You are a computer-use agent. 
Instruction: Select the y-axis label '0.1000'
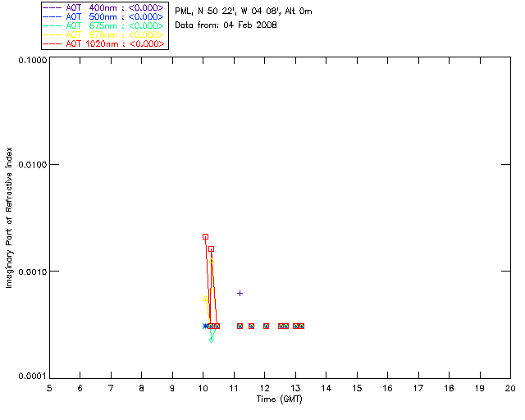point(32,60)
